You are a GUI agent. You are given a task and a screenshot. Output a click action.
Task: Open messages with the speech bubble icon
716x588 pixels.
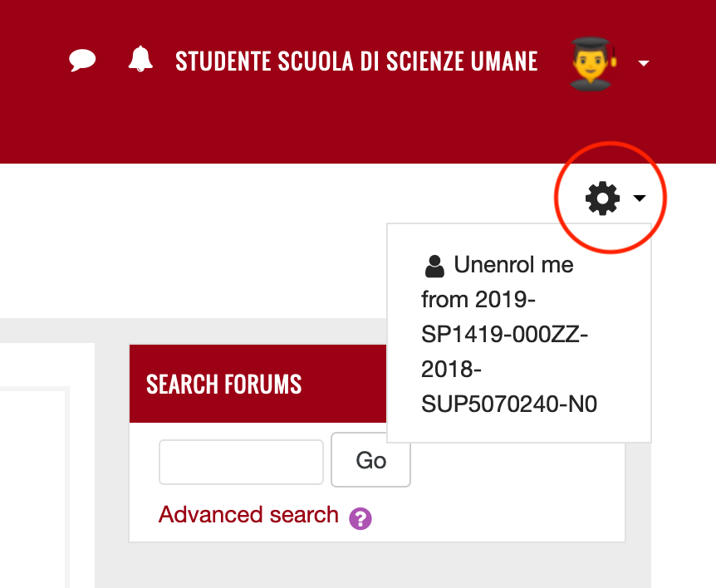pyautogui.click(x=82, y=61)
